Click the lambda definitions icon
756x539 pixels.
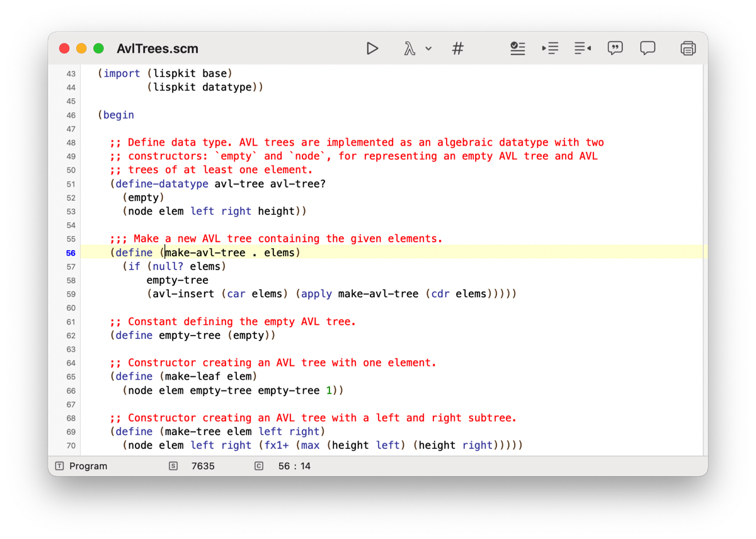tap(409, 48)
